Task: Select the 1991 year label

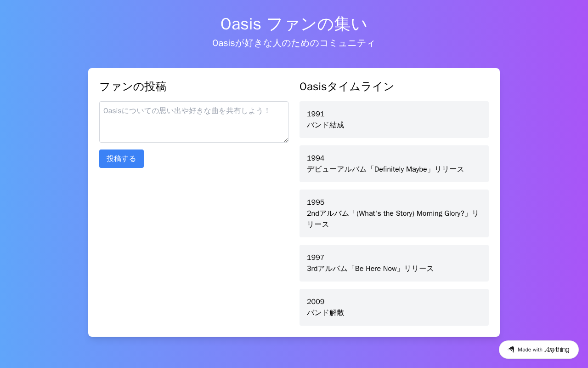Action: tap(316, 114)
